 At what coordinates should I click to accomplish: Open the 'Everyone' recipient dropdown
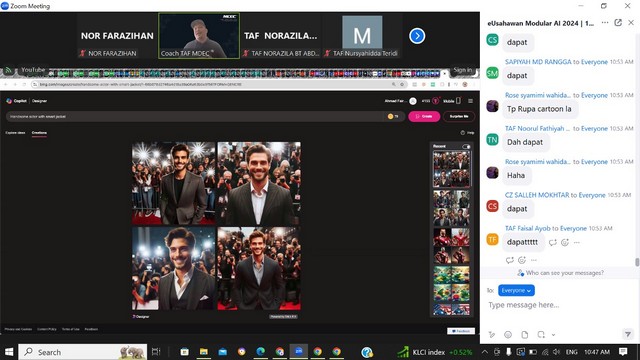pos(516,291)
